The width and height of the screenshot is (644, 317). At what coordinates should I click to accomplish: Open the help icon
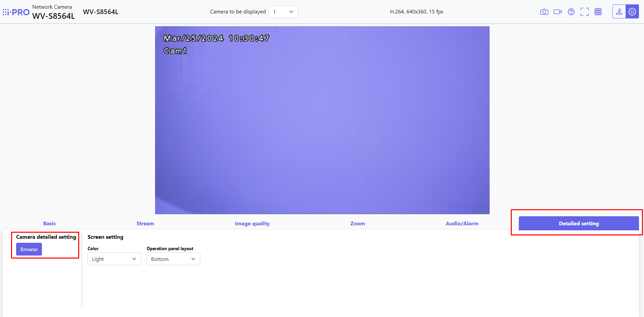tap(571, 12)
